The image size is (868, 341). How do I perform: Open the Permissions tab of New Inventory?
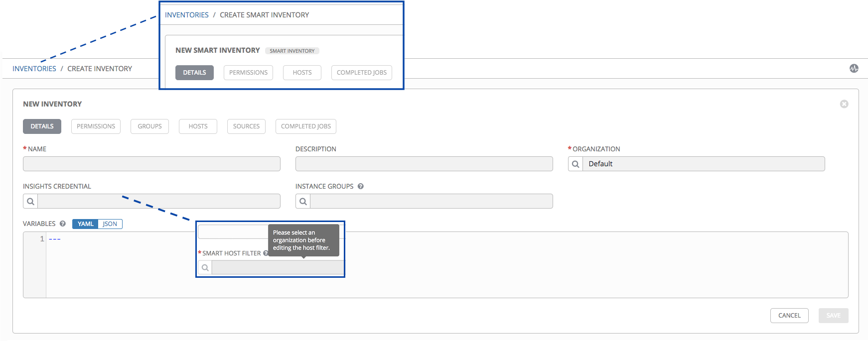(96, 126)
